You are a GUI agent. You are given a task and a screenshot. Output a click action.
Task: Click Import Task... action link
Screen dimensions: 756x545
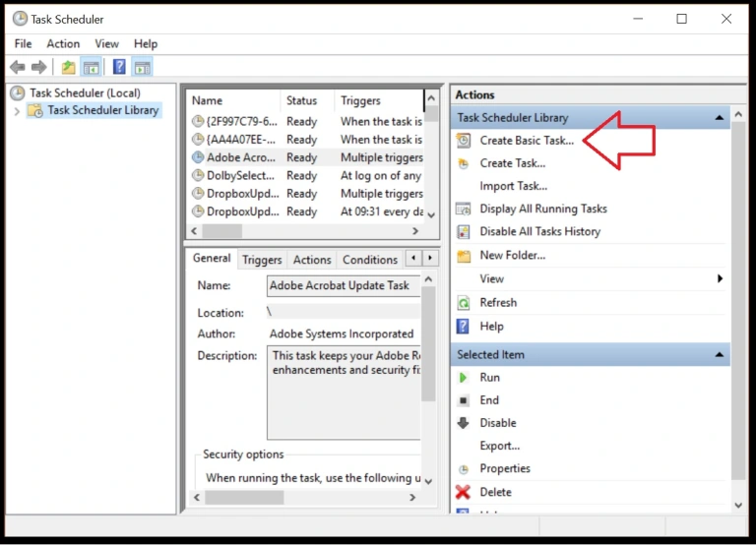tap(513, 186)
